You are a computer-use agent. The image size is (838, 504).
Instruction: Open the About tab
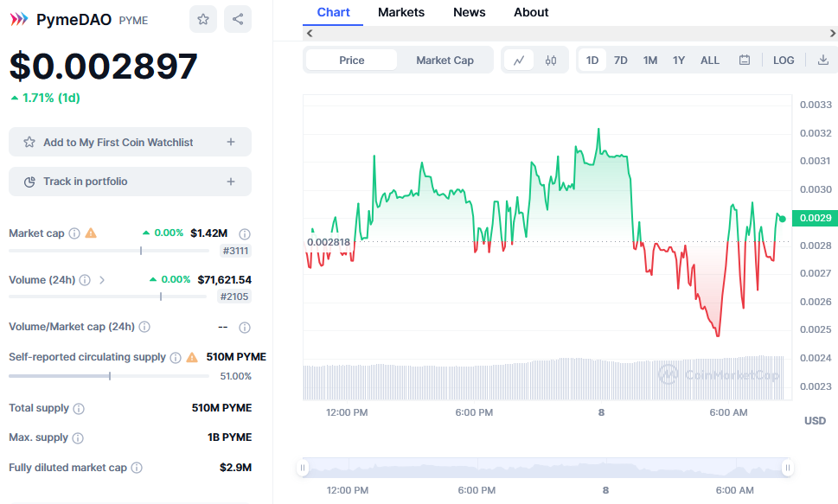pyautogui.click(x=531, y=12)
